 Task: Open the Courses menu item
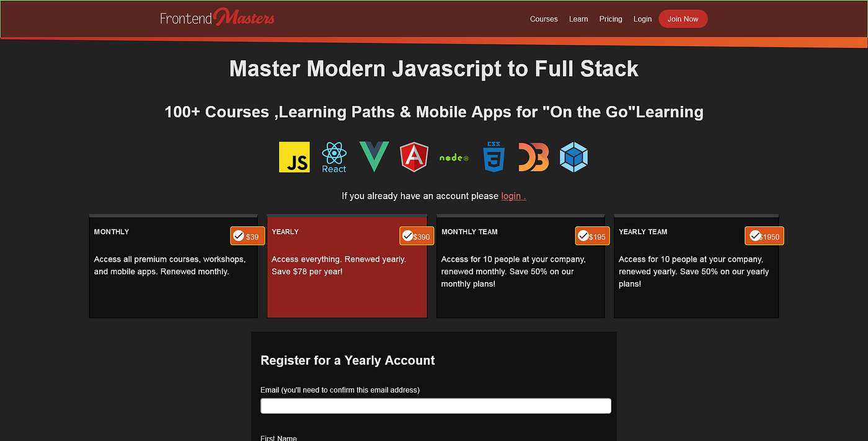(544, 19)
